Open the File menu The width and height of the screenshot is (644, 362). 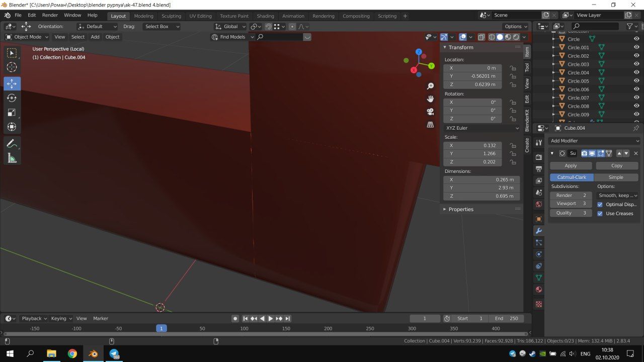click(x=18, y=16)
